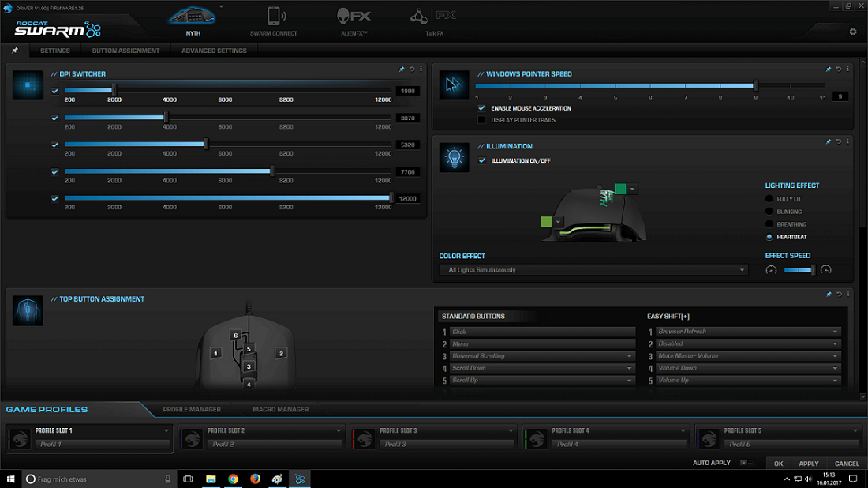This screenshot has height=488, width=868.
Task: Click the green scroll wheel color swatch
Action: coord(620,189)
